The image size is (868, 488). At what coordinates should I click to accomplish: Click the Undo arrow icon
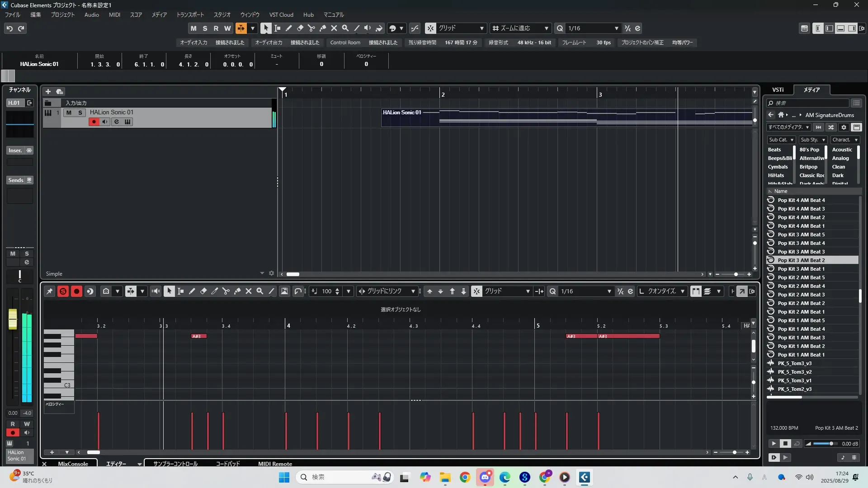click(9, 28)
